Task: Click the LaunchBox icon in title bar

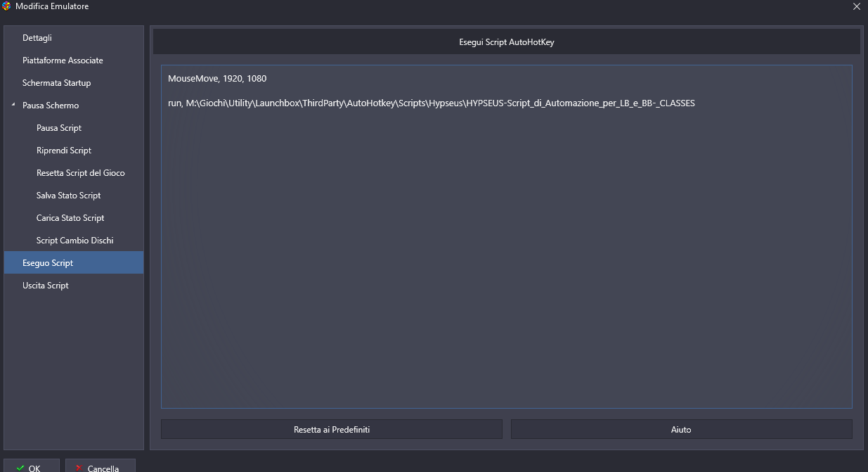Action: [7, 6]
